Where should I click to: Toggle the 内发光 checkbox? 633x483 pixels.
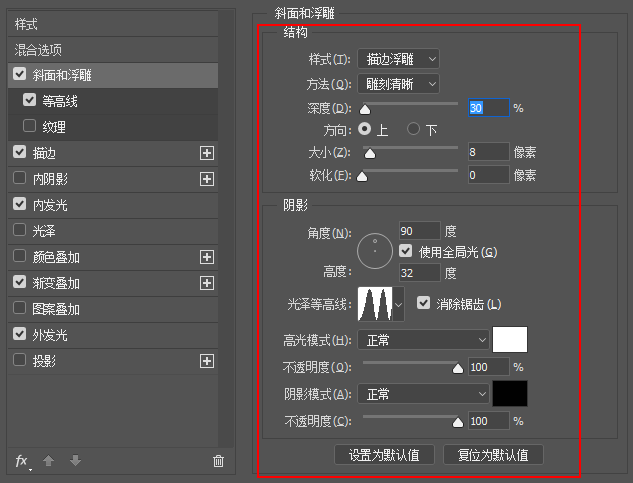click(x=19, y=204)
